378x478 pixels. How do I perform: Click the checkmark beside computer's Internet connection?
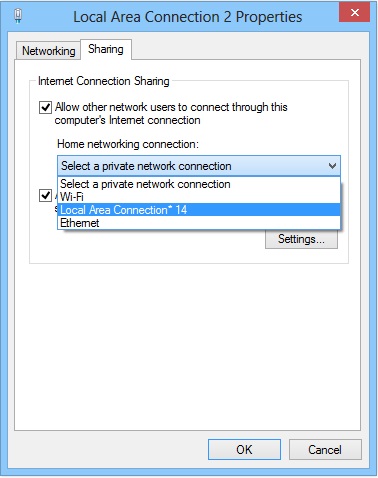point(45,107)
